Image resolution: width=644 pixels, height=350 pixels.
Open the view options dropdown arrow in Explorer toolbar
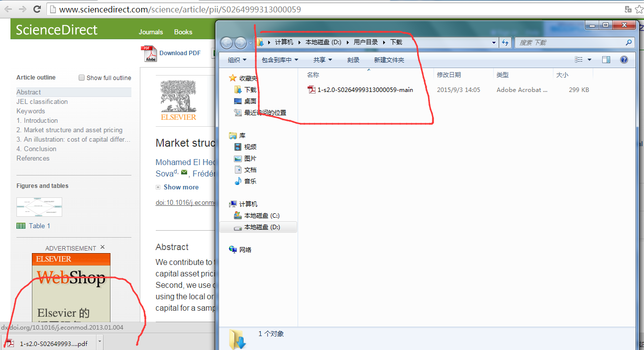589,60
